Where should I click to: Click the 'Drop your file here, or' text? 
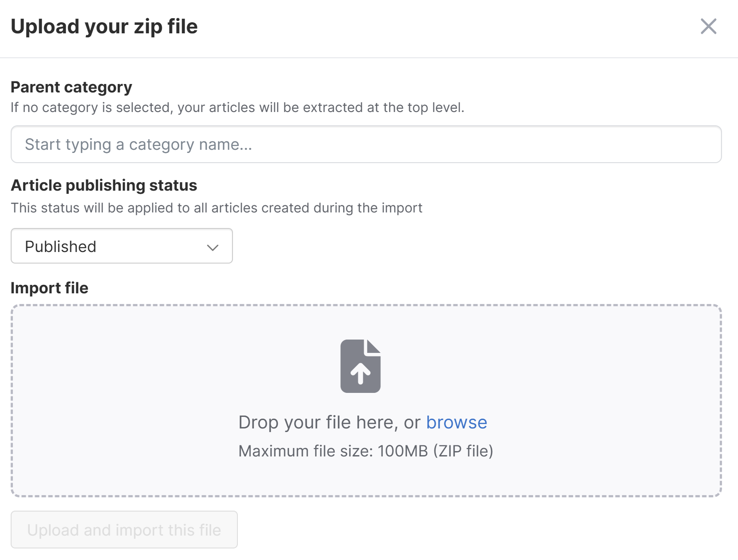click(329, 422)
